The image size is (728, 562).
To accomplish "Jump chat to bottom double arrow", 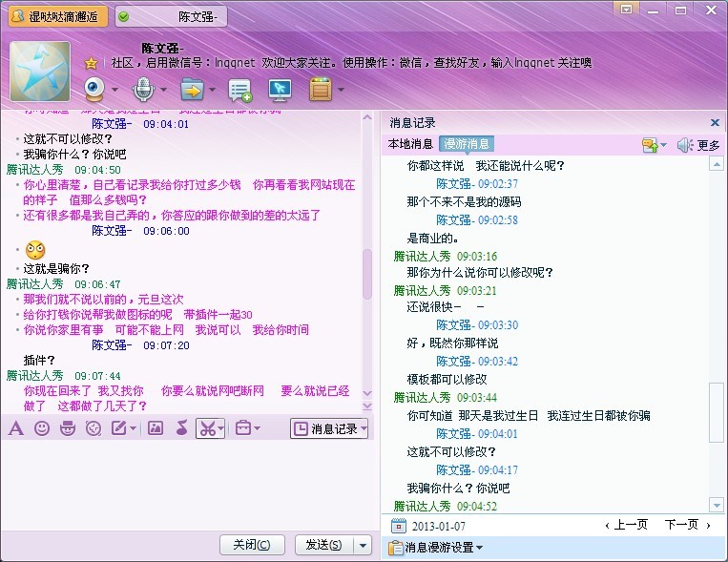I will [x=367, y=406].
